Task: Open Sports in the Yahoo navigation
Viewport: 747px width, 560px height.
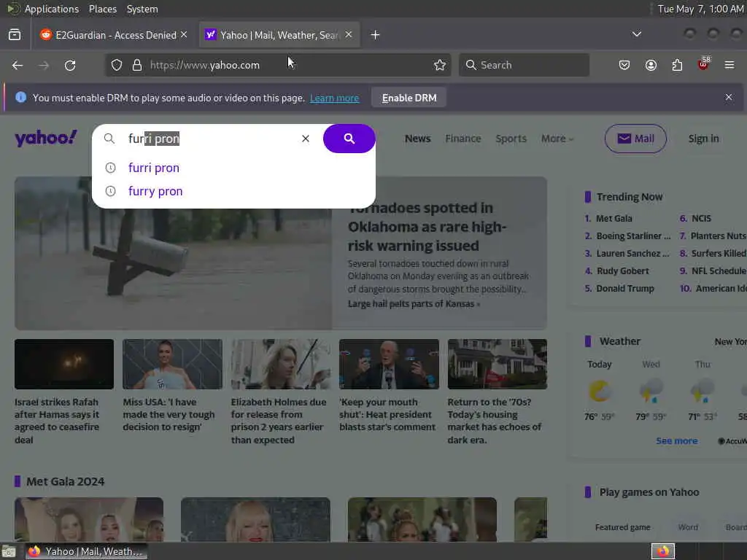Action: point(511,139)
